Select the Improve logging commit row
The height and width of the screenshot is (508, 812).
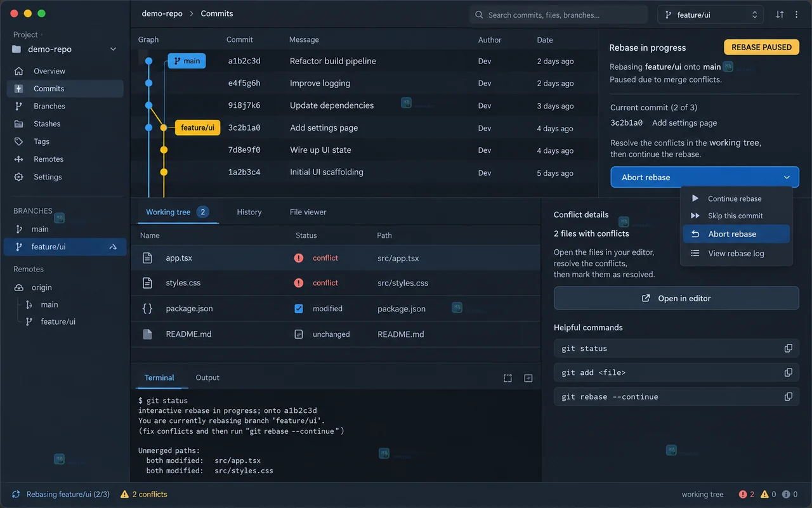click(x=364, y=83)
